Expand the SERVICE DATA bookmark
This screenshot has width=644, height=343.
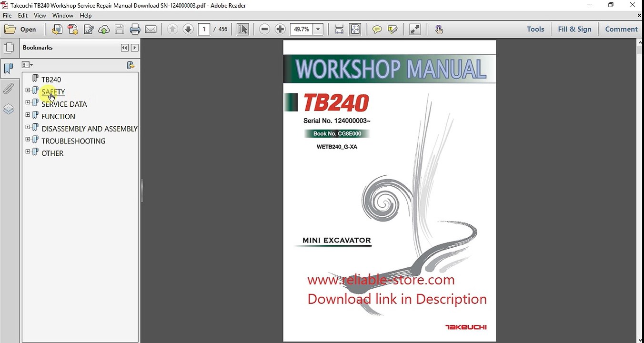tap(28, 103)
